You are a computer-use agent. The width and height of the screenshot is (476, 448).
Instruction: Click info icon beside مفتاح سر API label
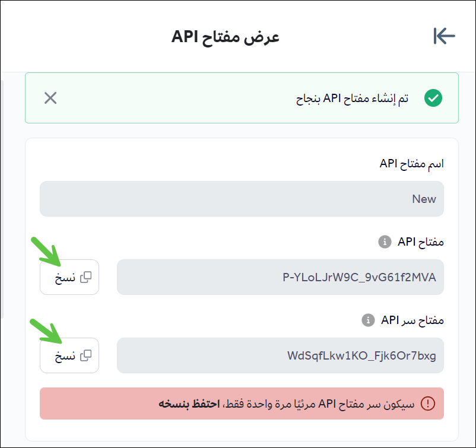368,320
